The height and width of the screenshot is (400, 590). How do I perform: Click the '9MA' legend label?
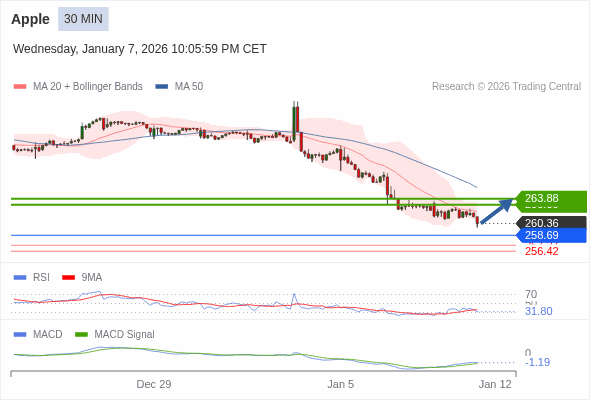(92, 278)
